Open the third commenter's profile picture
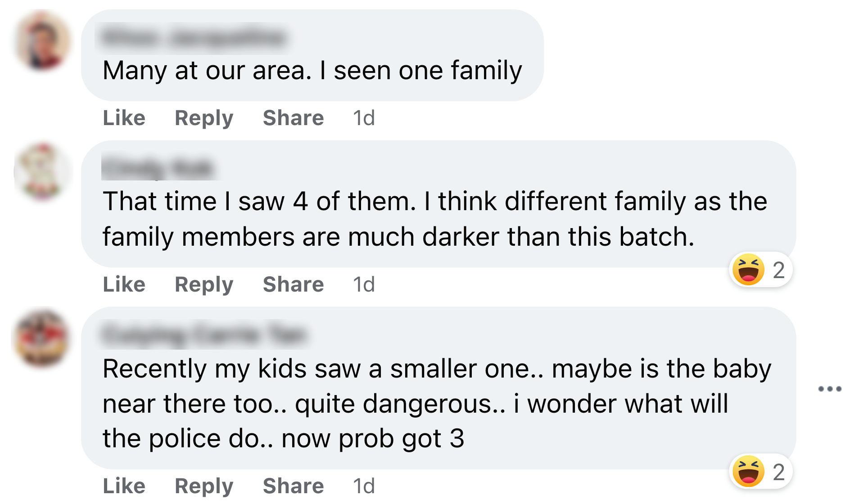 tap(42, 338)
